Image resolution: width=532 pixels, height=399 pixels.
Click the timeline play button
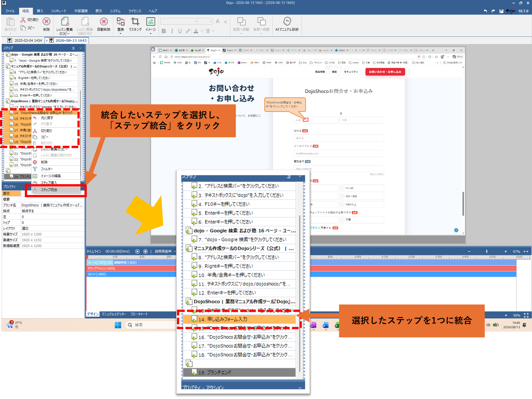tap(137, 251)
